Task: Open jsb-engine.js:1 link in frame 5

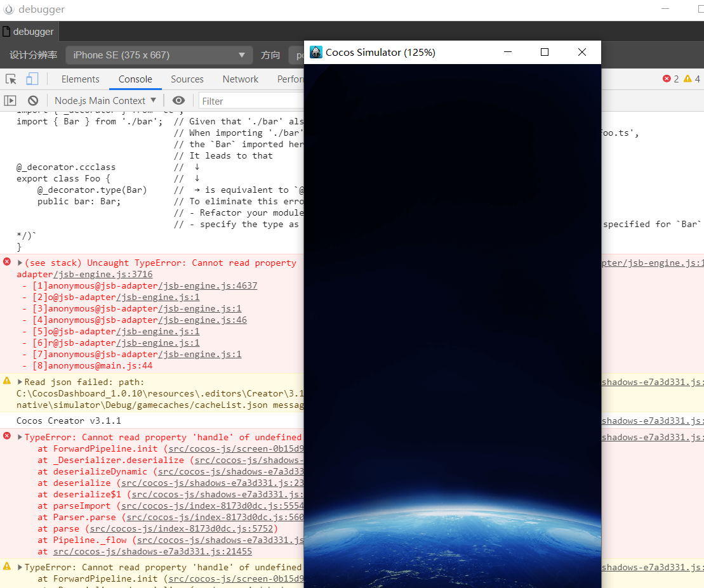Action: 158,332
